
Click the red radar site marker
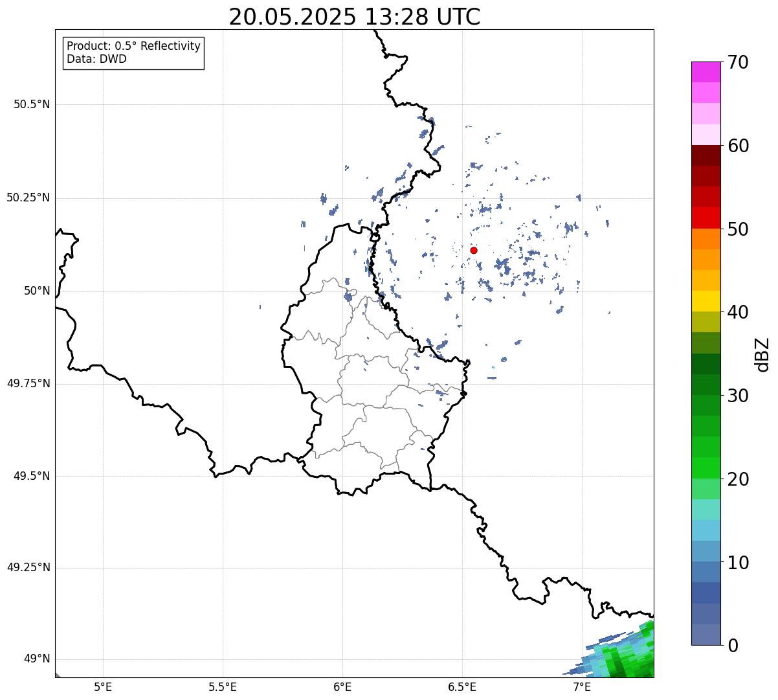pos(474,250)
